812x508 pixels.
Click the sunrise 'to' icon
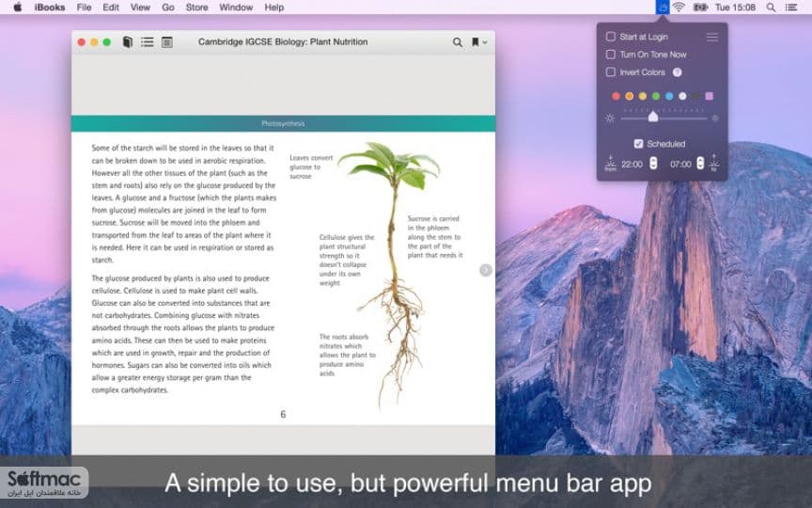[714, 162]
